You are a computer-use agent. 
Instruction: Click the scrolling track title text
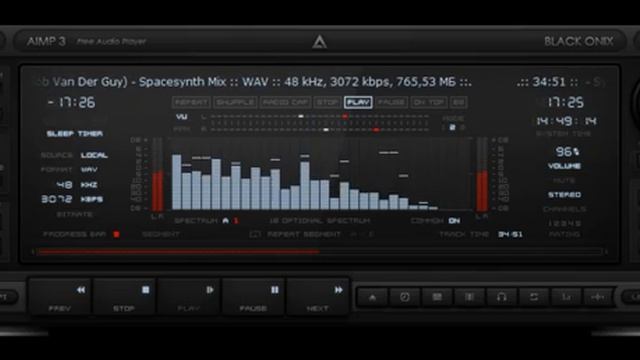click(253, 82)
